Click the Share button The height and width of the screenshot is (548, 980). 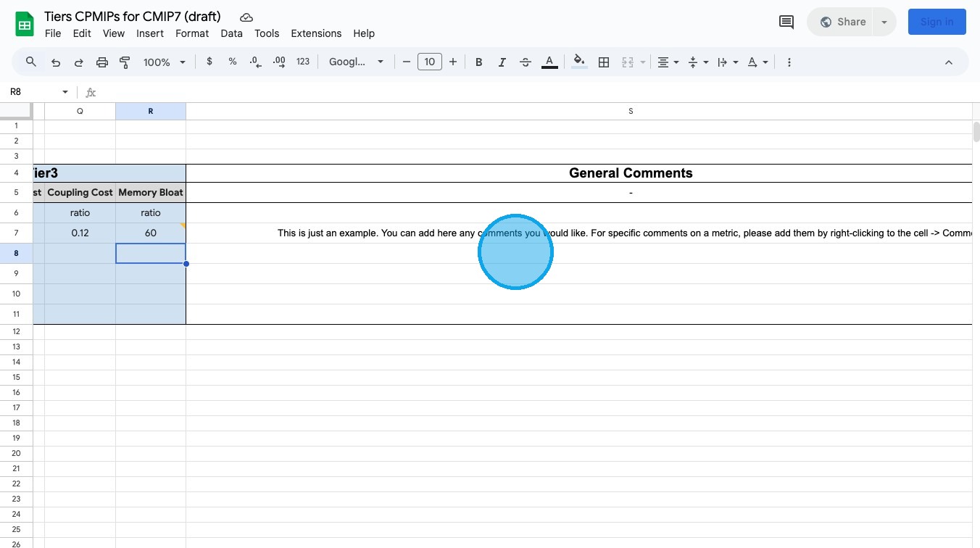point(843,22)
